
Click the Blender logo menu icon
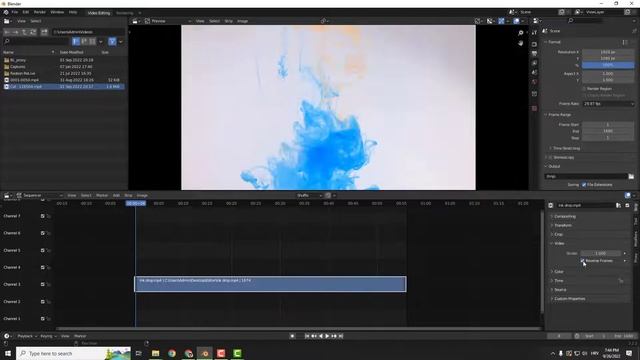coord(6,12)
